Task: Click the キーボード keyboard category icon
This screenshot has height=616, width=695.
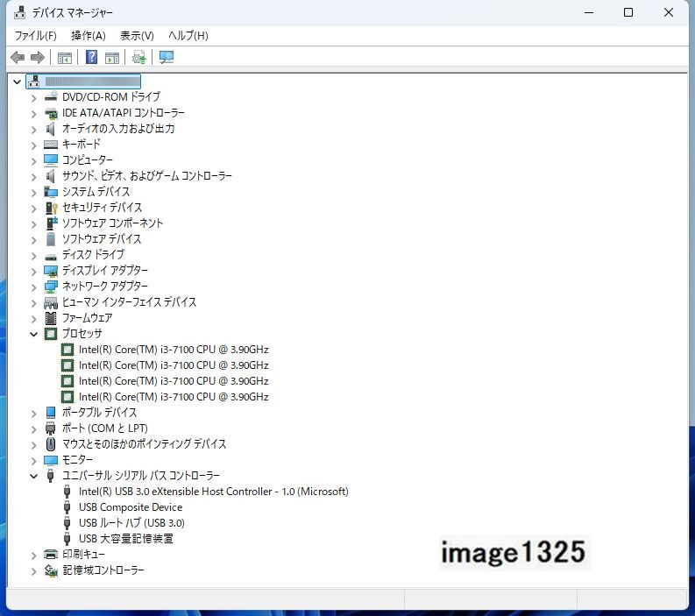Action: point(51,144)
